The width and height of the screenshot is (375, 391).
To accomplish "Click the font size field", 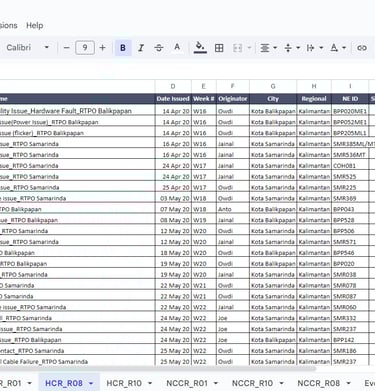I will (x=85, y=48).
